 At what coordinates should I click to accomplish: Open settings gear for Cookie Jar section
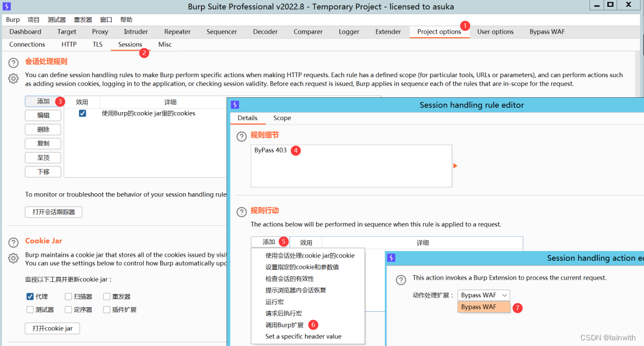[14, 258]
